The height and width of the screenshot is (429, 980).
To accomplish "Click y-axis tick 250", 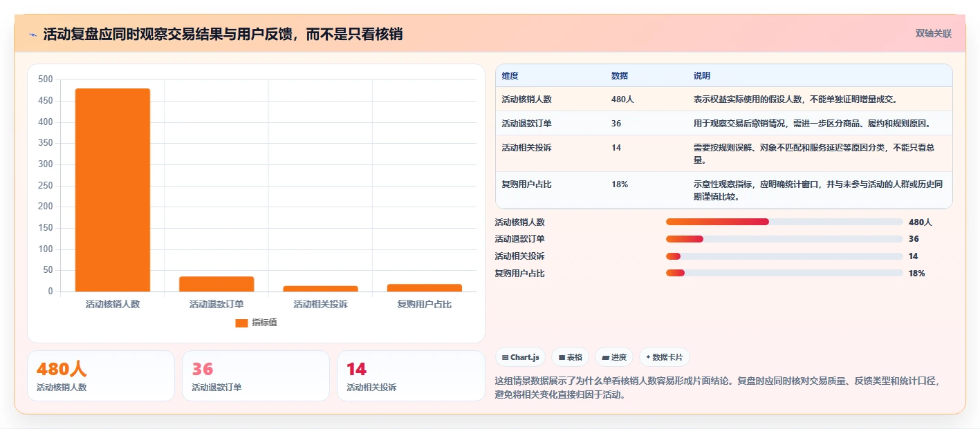I will pos(46,185).
